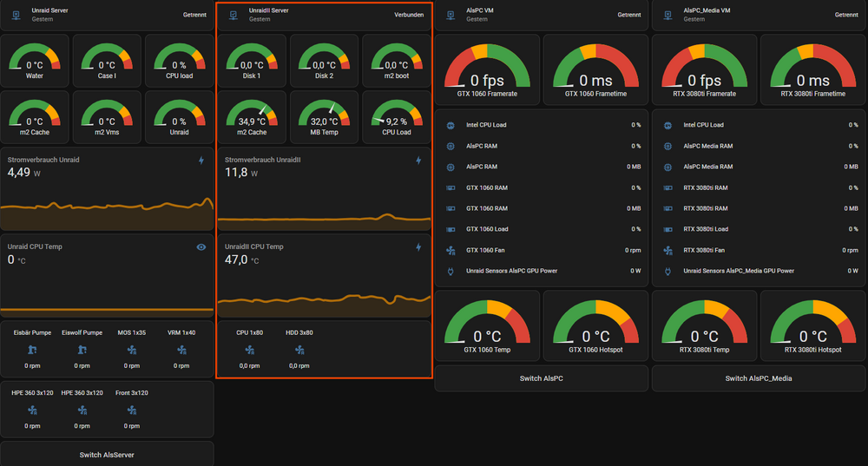The height and width of the screenshot is (466, 868).
Task: Open the m2 Vms temperature gauge
Action: 107,117
